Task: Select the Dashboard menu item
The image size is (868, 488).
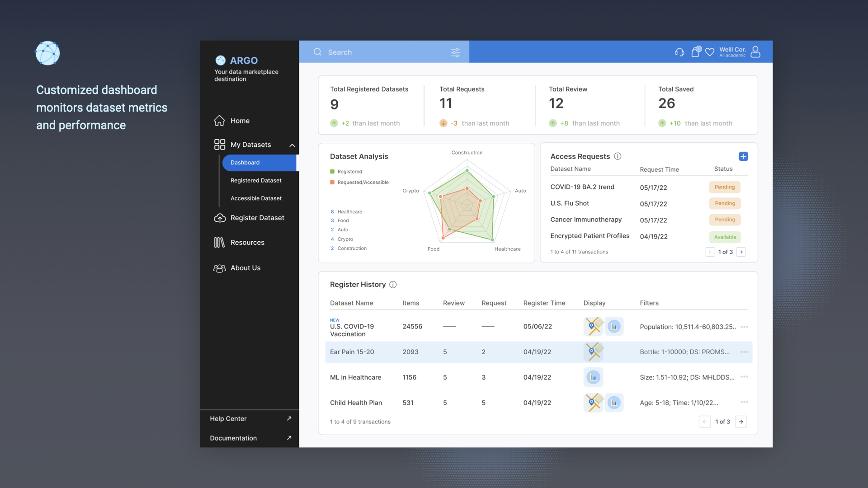Action: pyautogui.click(x=245, y=162)
